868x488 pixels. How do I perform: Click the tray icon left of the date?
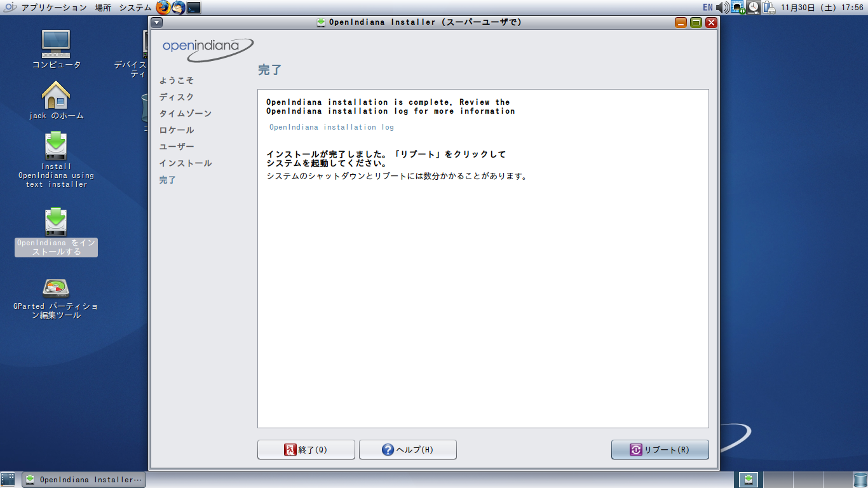click(x=768, y=8)
